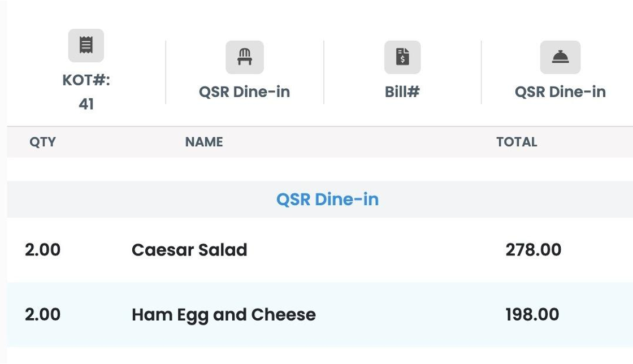
Task: Open the Bill dollar document icon
Action: coord(402,57)
